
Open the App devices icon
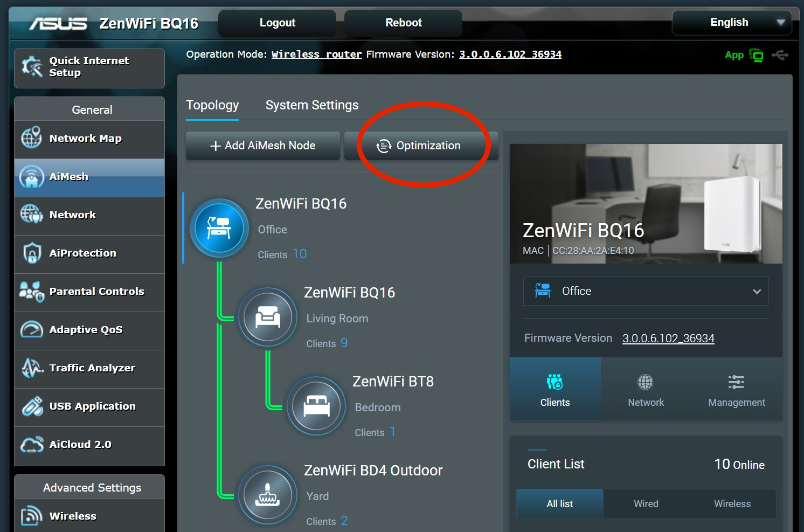point(757,55)
